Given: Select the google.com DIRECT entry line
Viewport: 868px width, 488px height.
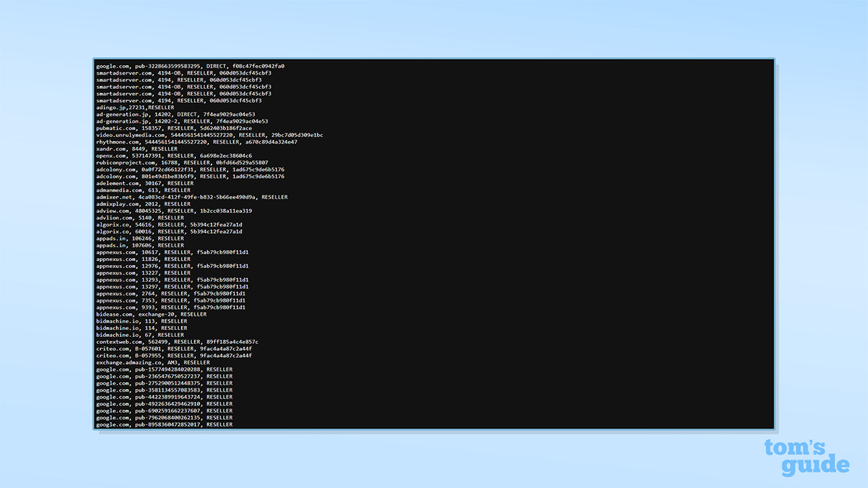Looking at the screenshot, I should (x=190, y=66).
